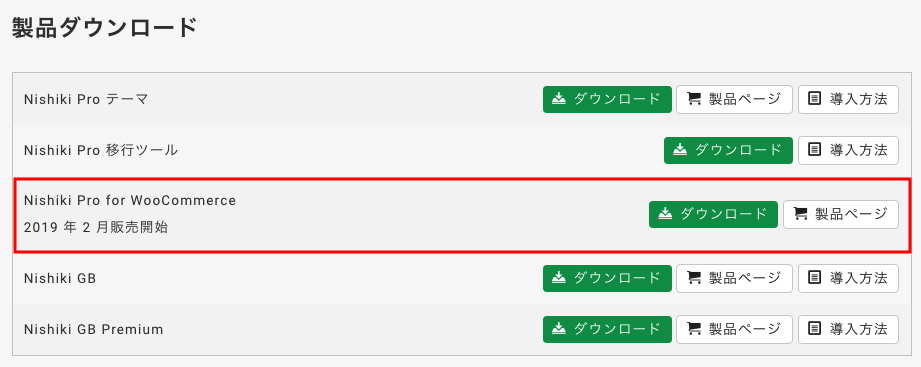Select Nishiki Pro for WooCommerce product name
The width and height of the screenshot is (921, 367).
point(130,200)
